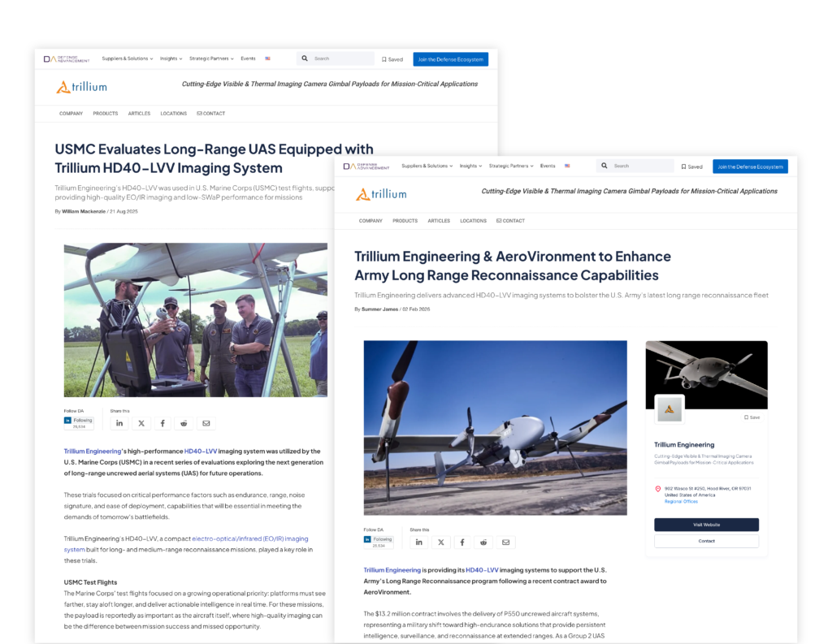The width and height of the screenshot is (832, 644).
Task: Expand Strategic Partners dropdown in front window
Action: [x=511, y=166]
